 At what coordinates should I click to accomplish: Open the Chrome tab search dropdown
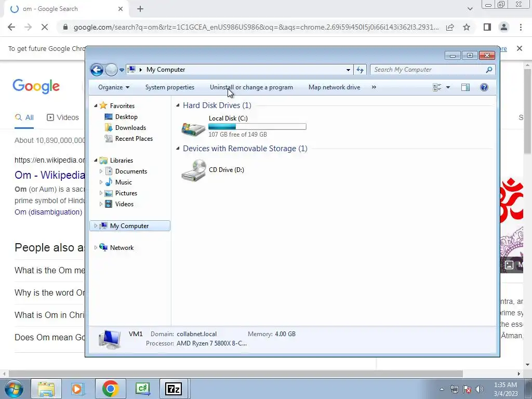click(x=470, y=9)
